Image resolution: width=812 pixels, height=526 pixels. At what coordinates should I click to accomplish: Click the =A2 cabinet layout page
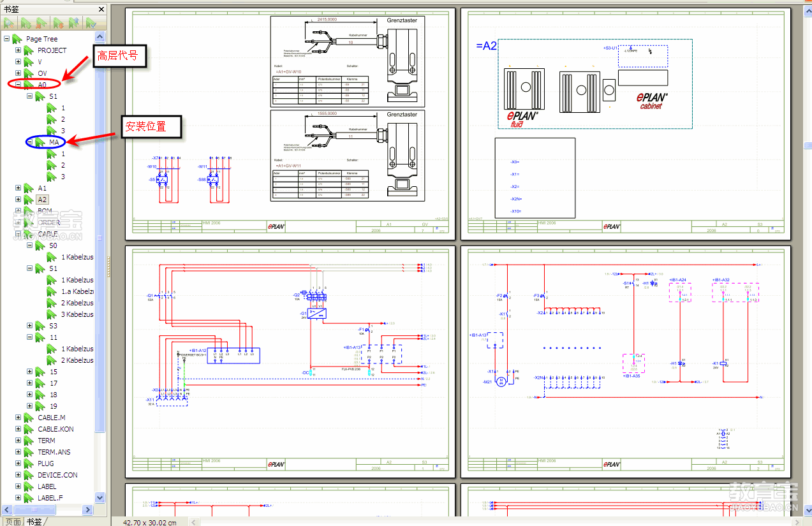[x=626, y=124]
